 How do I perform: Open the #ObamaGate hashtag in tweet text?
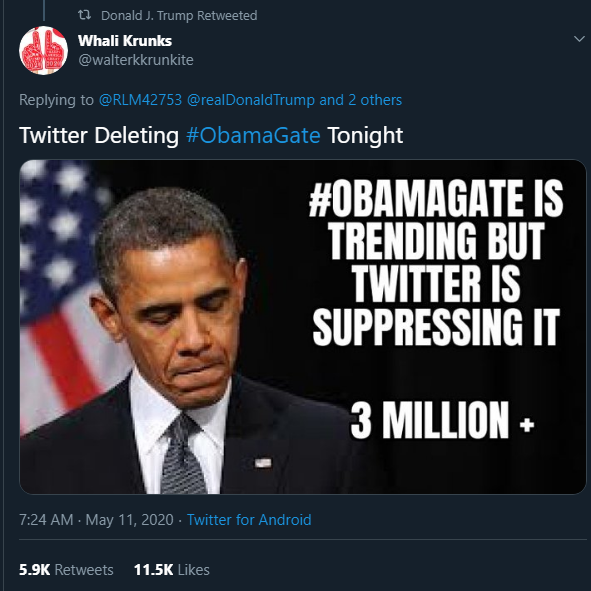(253, 135)
